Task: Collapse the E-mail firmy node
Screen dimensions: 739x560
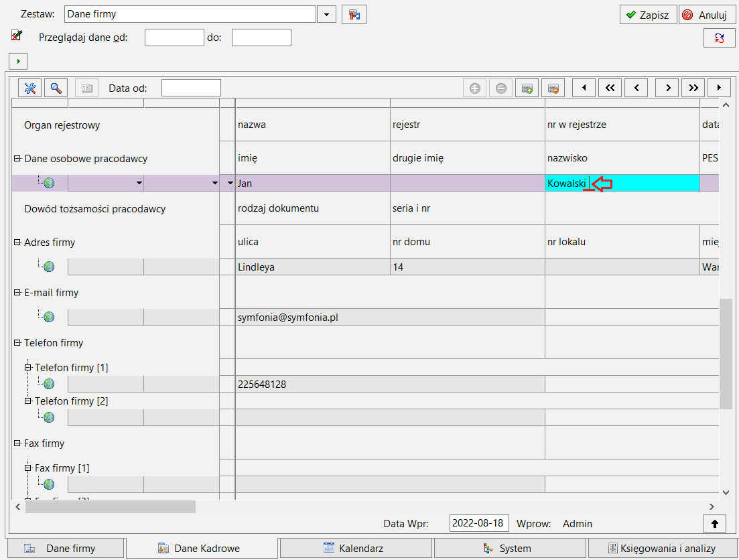Action: [x=17, y=292]
